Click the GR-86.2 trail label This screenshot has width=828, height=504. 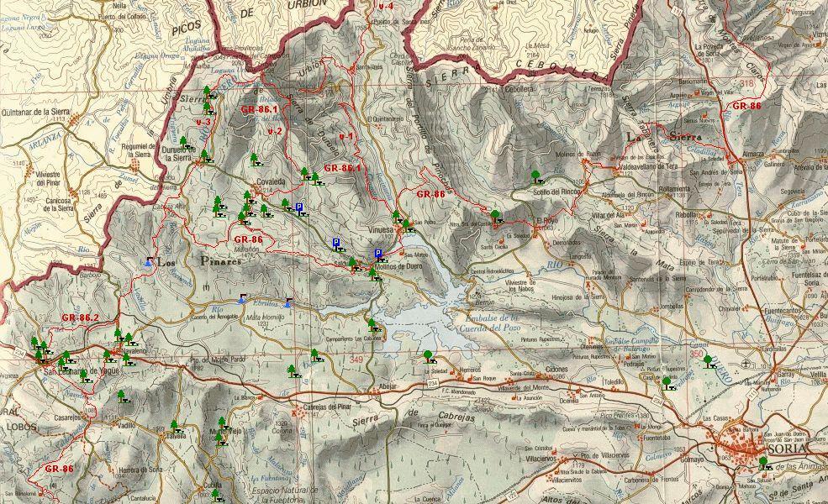pos(80,318)
